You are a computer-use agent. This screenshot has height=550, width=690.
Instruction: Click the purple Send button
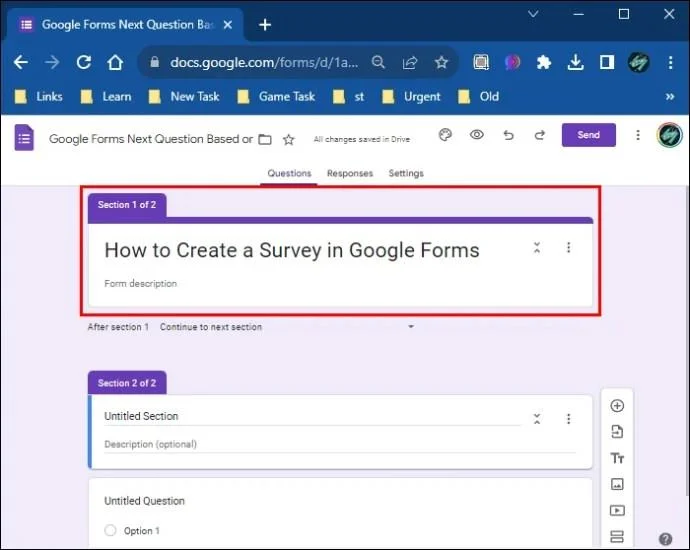[x=588, y=135]
